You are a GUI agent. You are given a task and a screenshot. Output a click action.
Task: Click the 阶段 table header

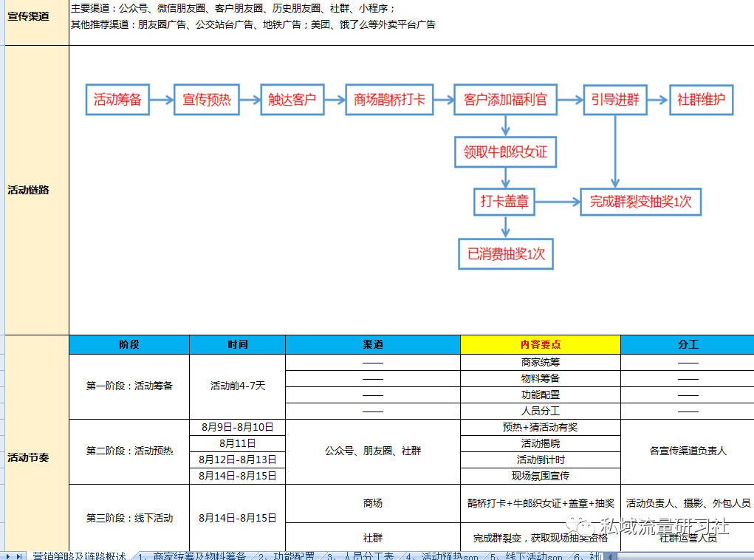click(x=129, y=344)
